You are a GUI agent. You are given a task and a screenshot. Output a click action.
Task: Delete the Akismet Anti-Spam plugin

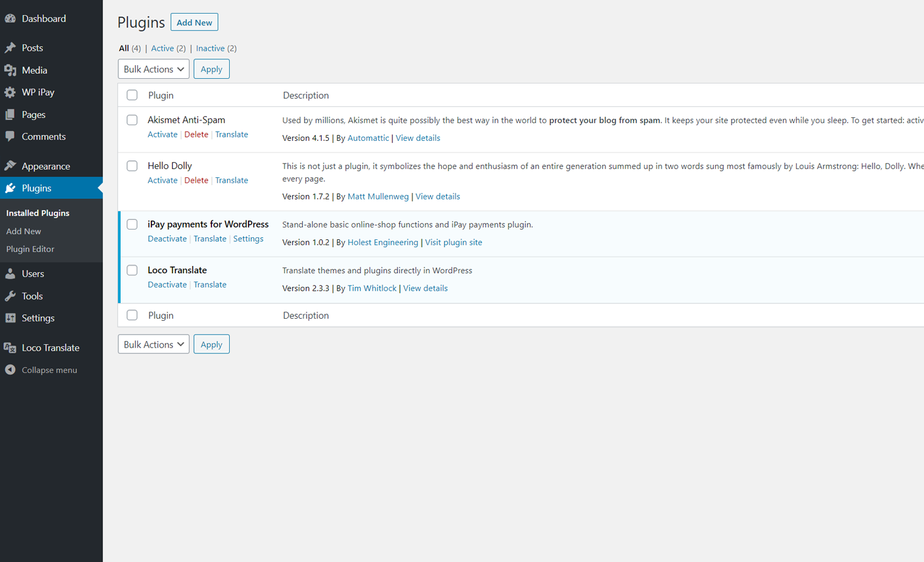(196, 134)
